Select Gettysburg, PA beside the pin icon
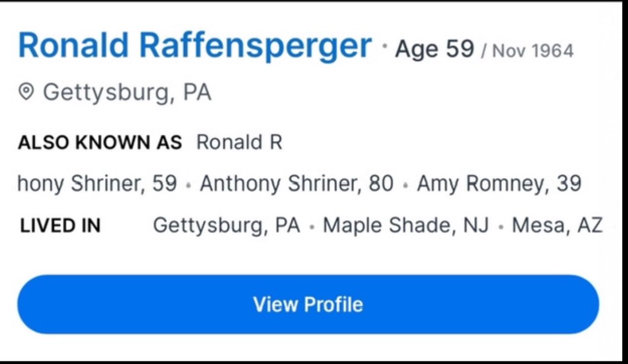The image size is (628, 364). coord(127,93)
